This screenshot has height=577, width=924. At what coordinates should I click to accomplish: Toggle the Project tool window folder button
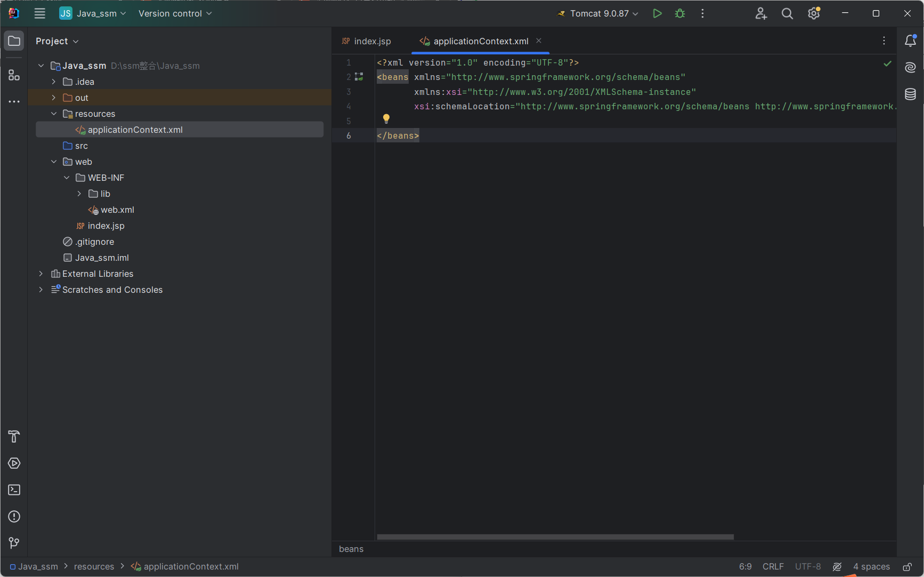[x=14, y=41]
